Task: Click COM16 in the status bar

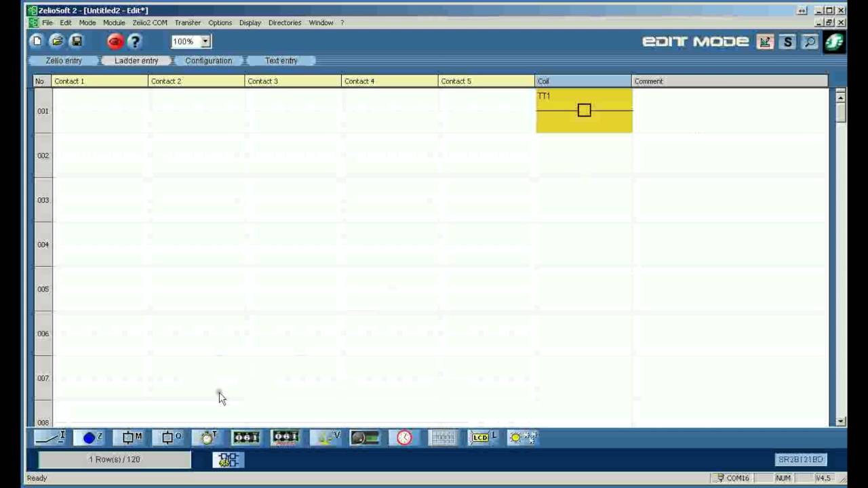Action: point(732,478)
